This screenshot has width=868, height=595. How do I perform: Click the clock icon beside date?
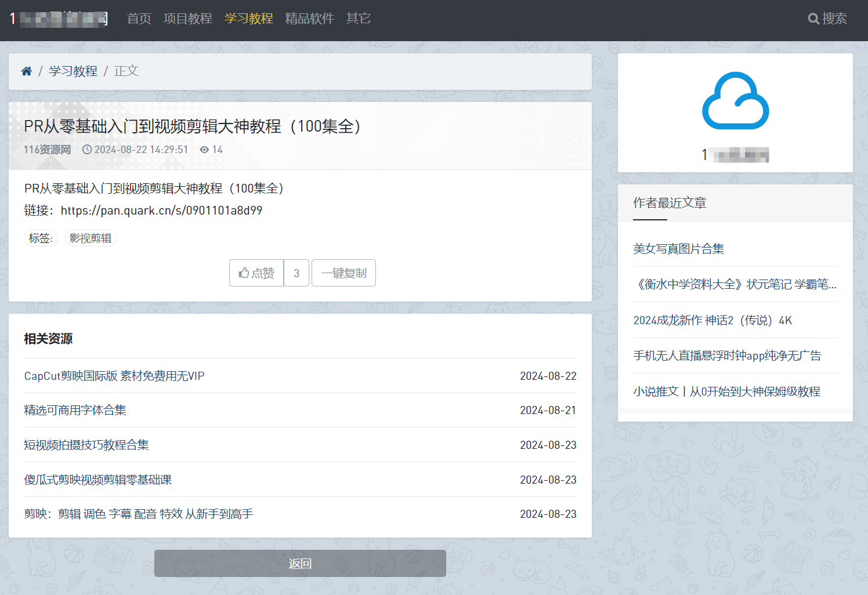(87, 150)
